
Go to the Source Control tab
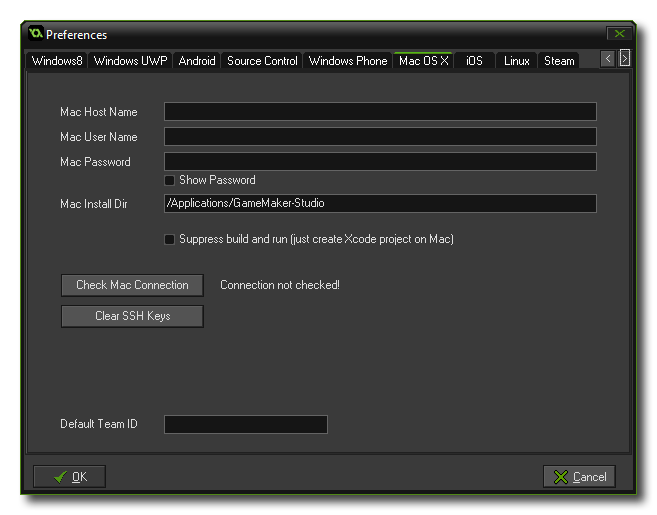tap(262, 61)
